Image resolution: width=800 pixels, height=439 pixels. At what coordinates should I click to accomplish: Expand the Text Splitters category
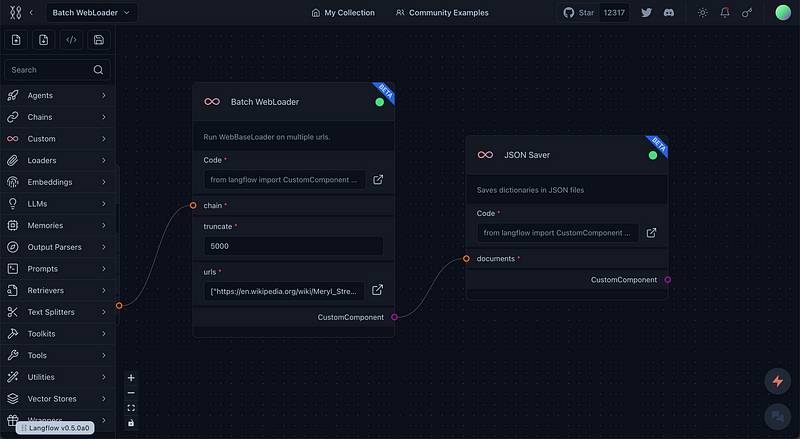point(57,312)
